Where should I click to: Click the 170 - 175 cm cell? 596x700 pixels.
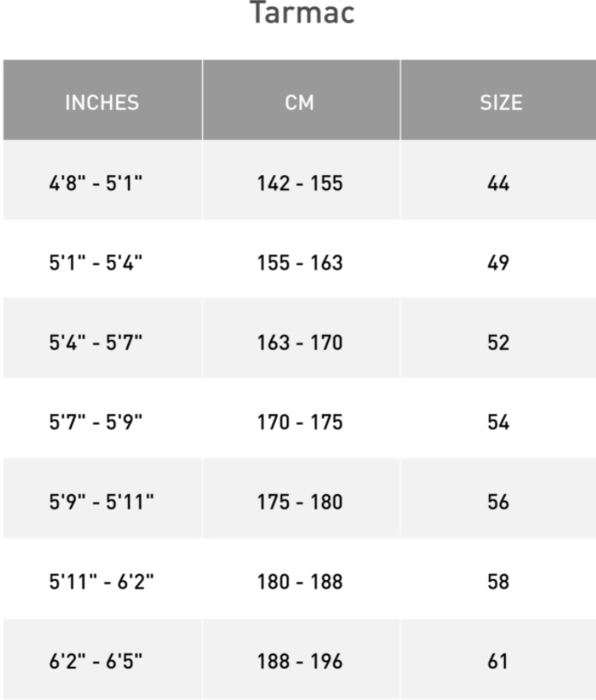298,421
